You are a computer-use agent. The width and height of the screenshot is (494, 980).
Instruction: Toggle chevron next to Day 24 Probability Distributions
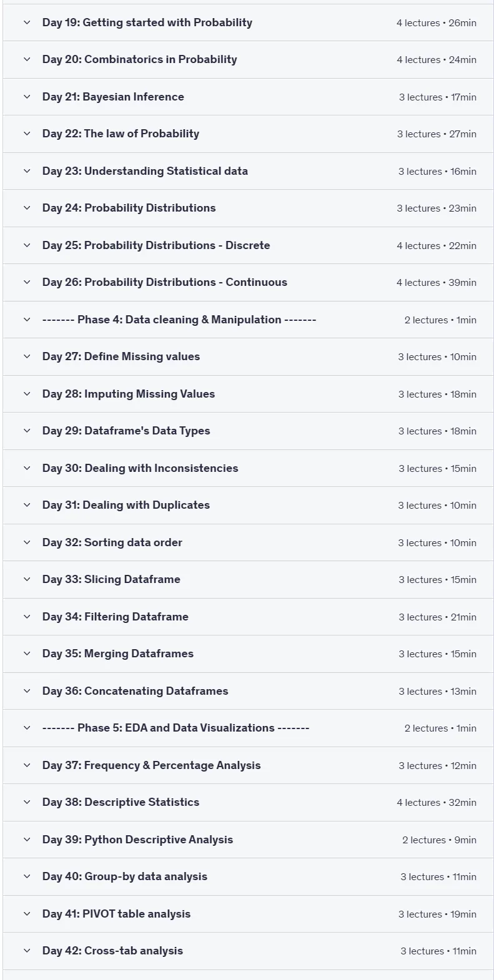(27, 208)
